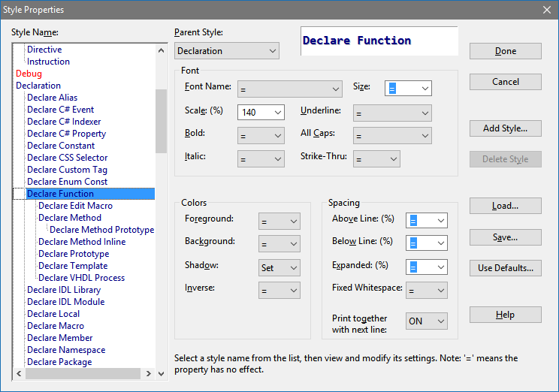
Task: Select the Declare Namespace style
Action: (66, 350)
